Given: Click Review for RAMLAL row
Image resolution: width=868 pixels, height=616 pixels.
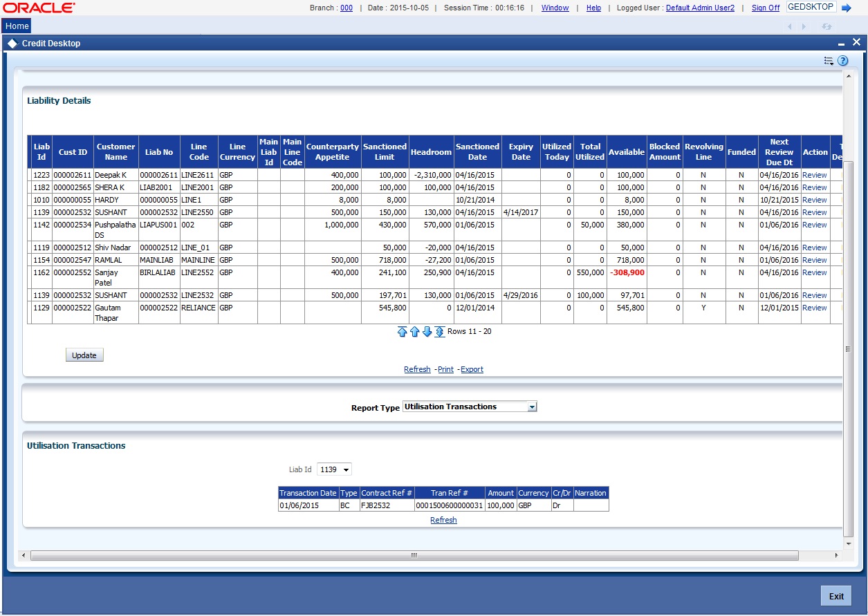Looking at the screenshot, I should (x=814, y=260).
